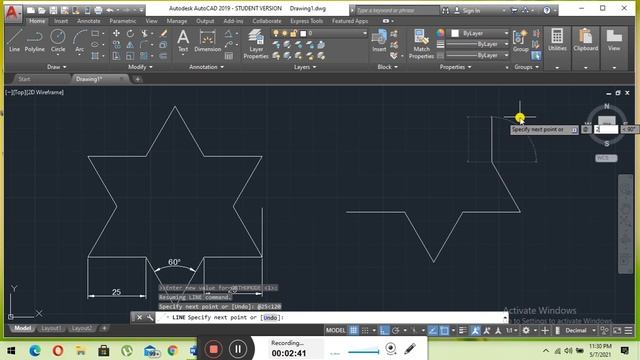Expand the Draw panel dropdown
Viewport: 640px width, 360px height.
[56, 67]
